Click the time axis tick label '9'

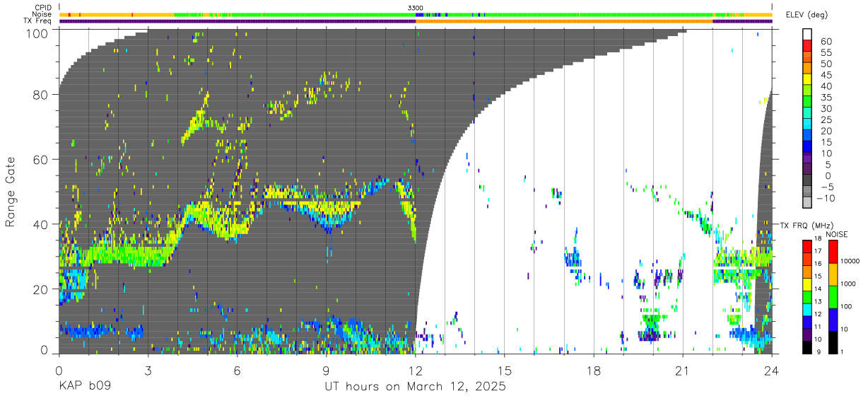tap(326, 371)
